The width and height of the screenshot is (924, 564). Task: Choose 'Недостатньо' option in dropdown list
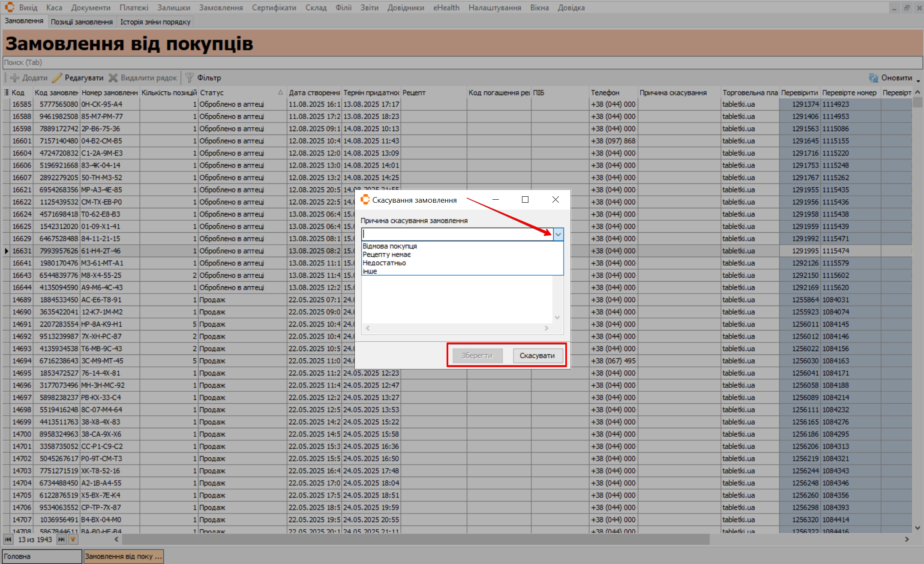384,263
